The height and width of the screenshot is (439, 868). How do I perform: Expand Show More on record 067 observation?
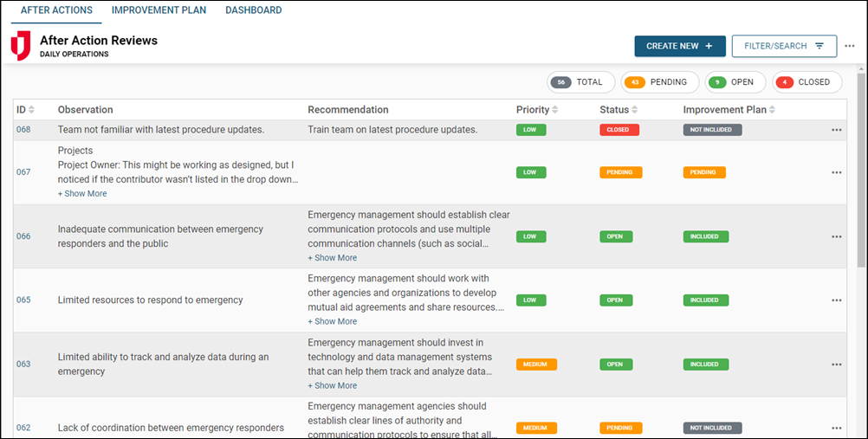pos(82,194)
